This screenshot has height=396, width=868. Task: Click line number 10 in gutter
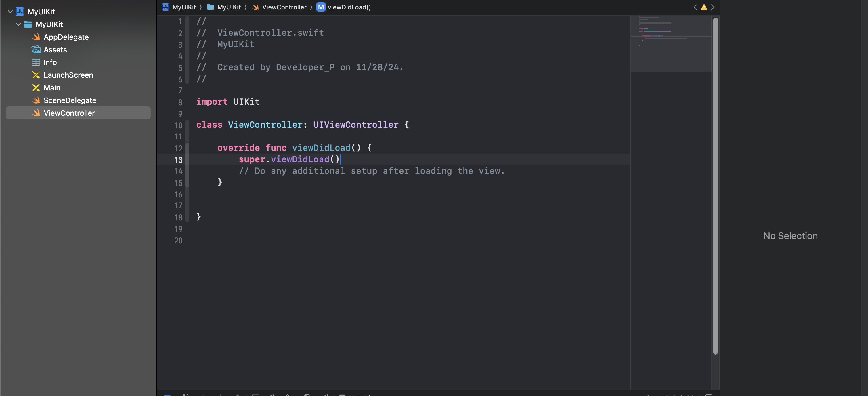pos(178,125)
